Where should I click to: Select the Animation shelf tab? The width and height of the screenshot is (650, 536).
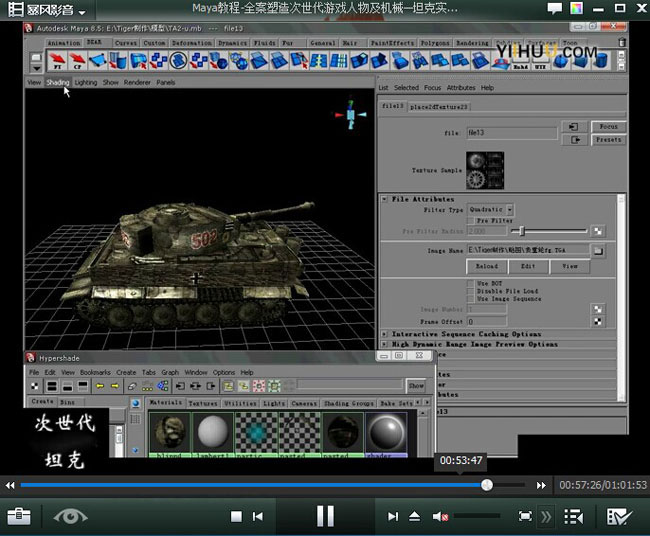(x=64, y=43)
